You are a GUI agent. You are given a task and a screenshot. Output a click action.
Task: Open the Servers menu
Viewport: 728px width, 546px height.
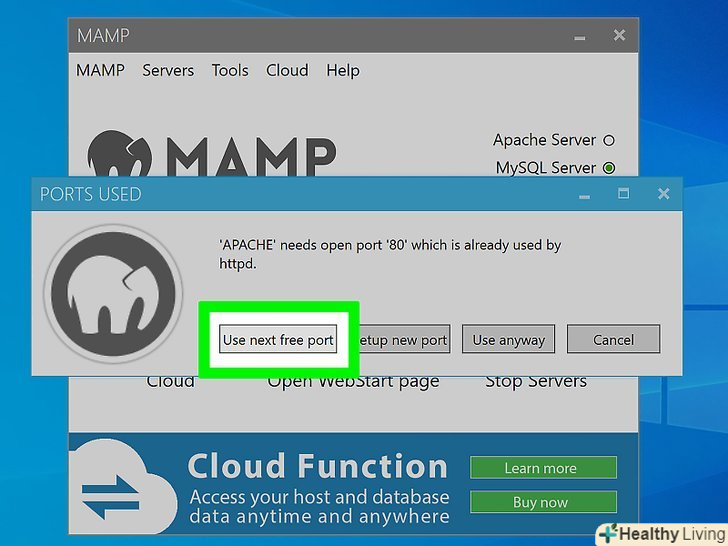[168, 70]
